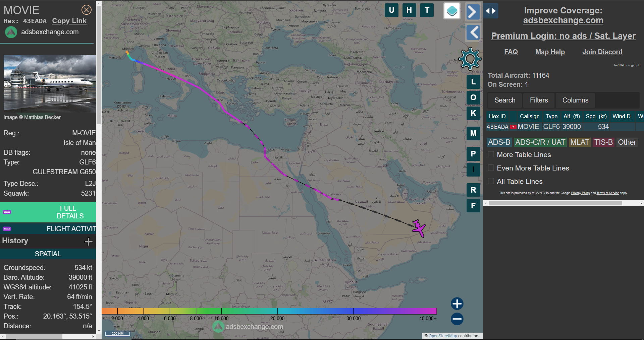Zoom in with the plus button
The height and width of the screenshot is (340, 644).
[457, 304]
